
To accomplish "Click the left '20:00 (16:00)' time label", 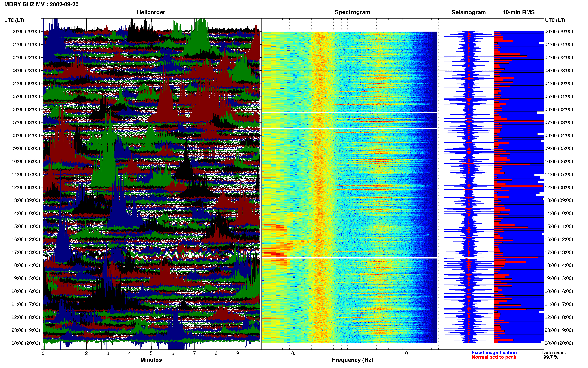I will (x=26, y=291).
